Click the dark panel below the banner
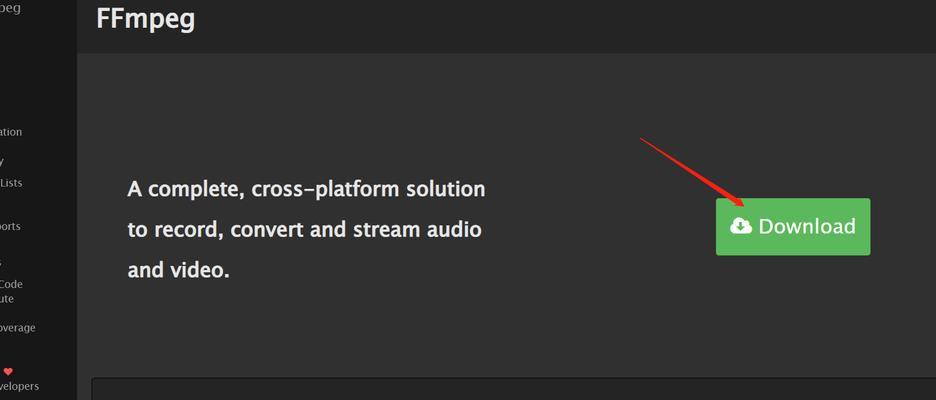The height and width of the screenshot is (400, 936). pos(513,389)
